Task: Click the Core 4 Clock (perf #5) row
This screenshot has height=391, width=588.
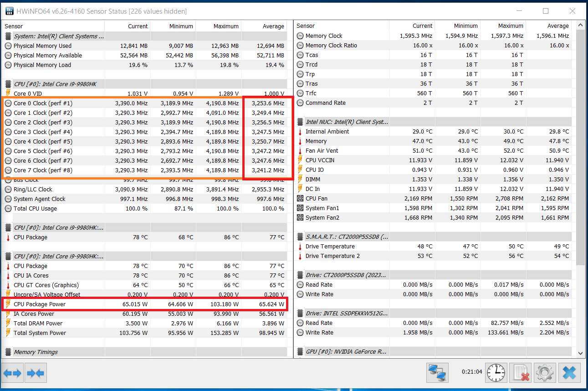Action: tap(145, 141)
